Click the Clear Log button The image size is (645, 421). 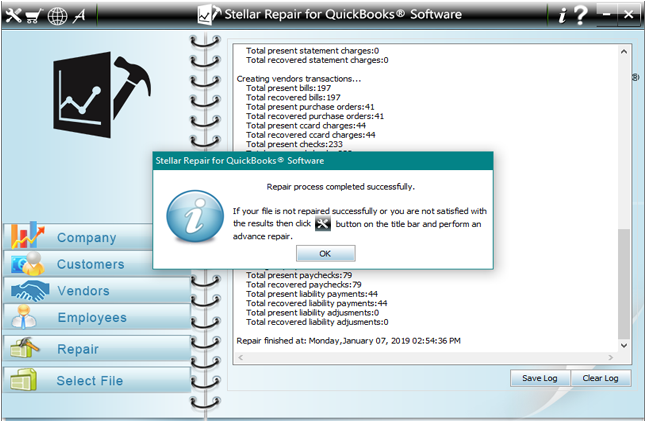(601, 378)
